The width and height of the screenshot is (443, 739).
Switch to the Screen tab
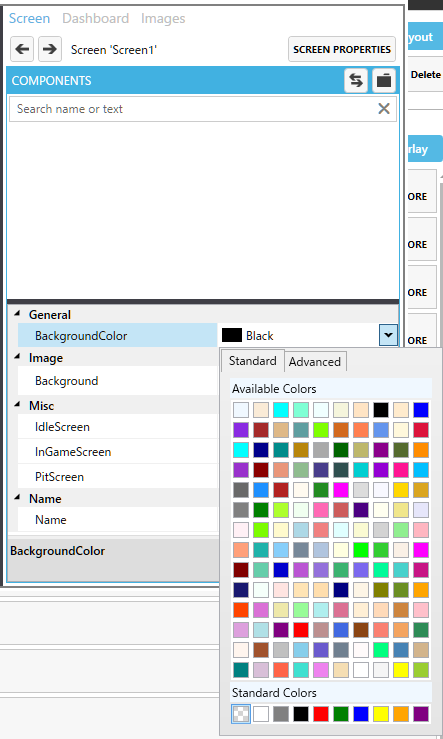pyautogui.click(x=29, y=18)
